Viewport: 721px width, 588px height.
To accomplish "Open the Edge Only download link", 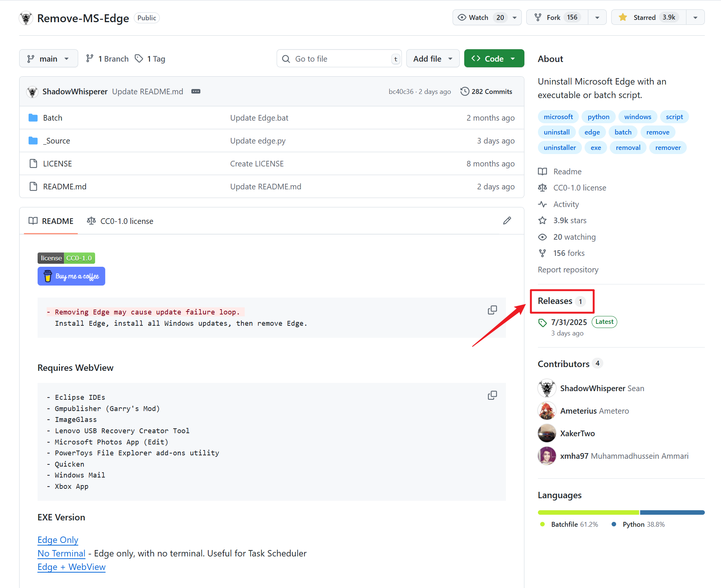I will (58, 540).
